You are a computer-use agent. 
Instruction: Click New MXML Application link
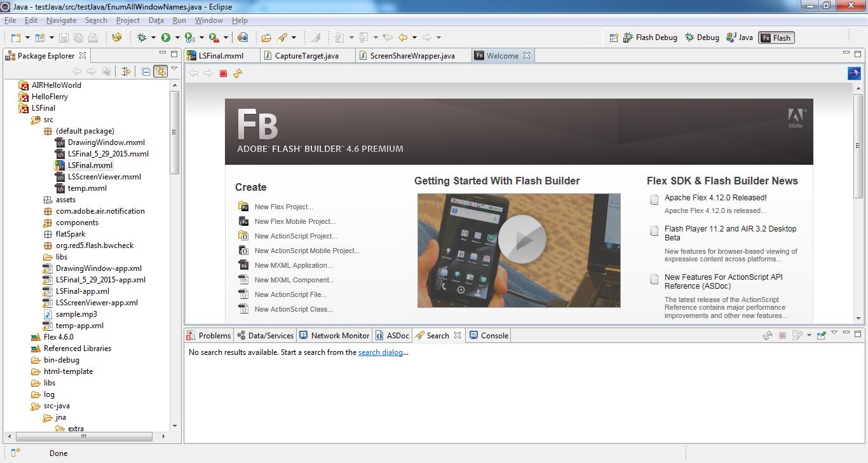[294, 265]
